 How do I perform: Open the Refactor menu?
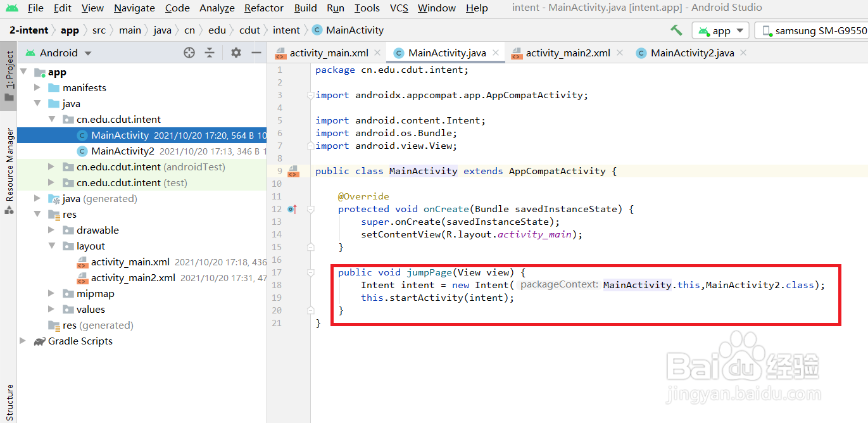tap(264, 8)
